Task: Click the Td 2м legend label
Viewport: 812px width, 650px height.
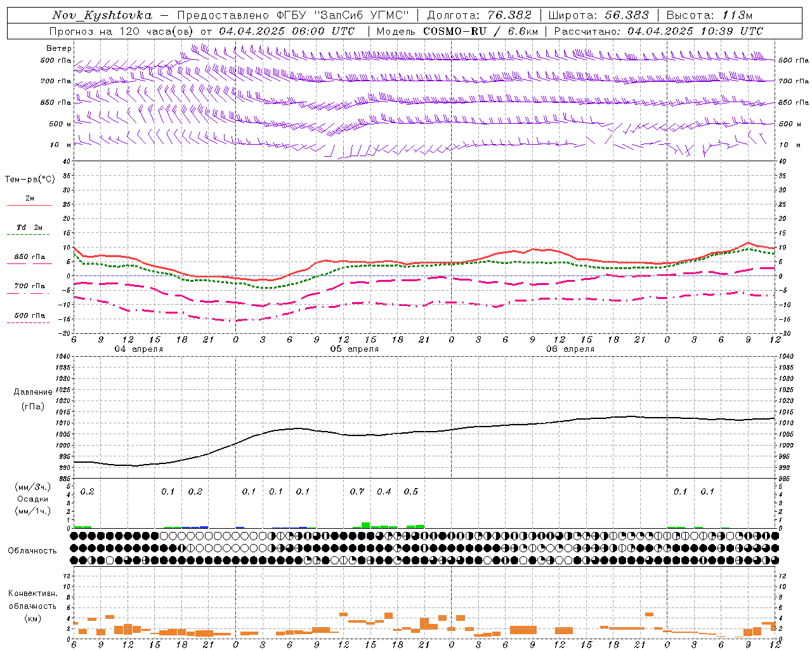Action: click(30, 227)
